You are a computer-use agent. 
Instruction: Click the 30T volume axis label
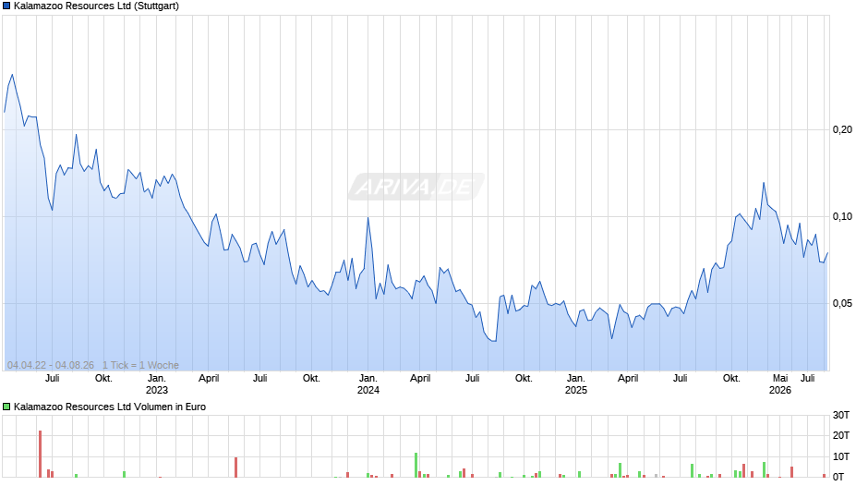pyautogui.click(x=841, y=415)
